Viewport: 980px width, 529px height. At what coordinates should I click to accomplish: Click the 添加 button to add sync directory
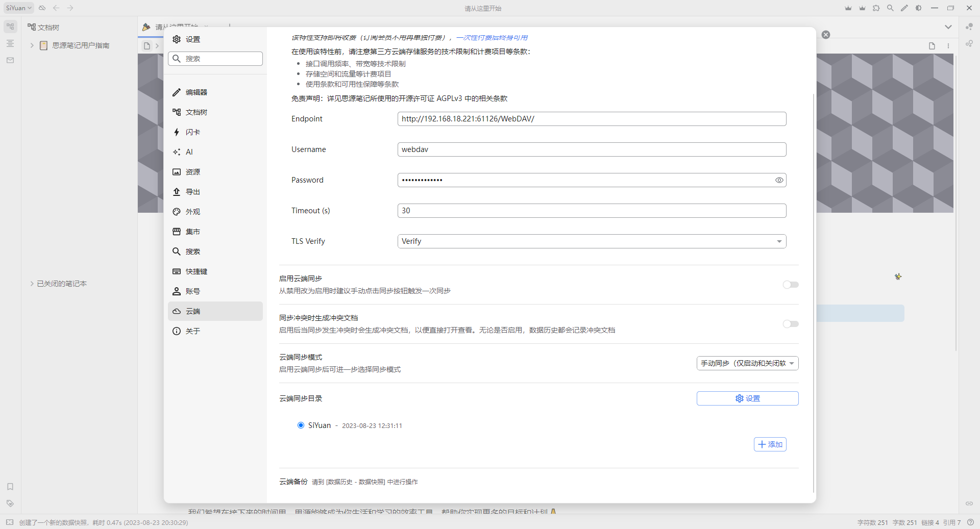click(x=770, y=444)
